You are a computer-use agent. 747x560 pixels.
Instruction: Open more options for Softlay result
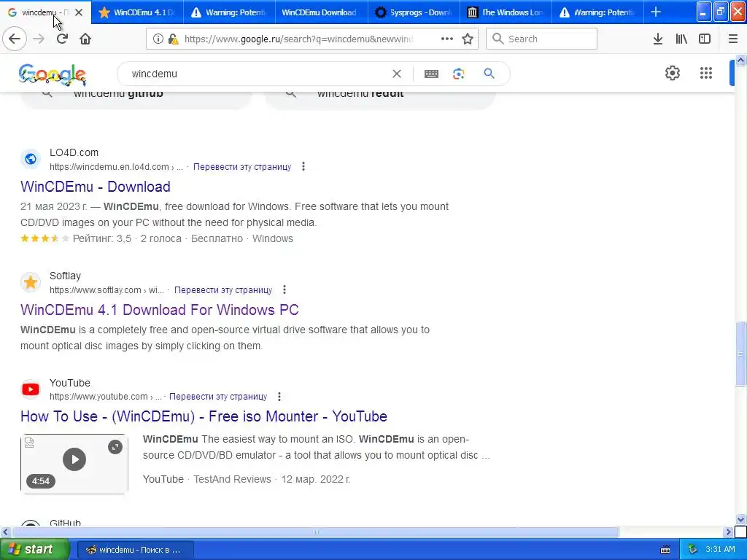tap(285, 289)
